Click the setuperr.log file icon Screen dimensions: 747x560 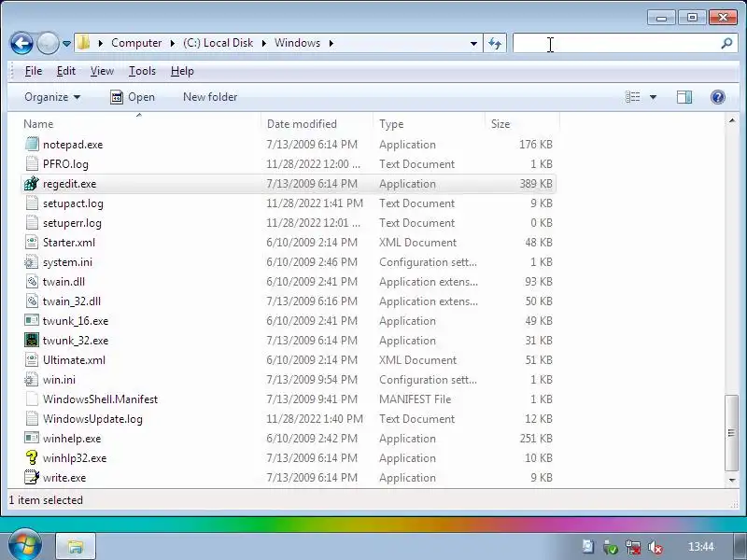32,222
